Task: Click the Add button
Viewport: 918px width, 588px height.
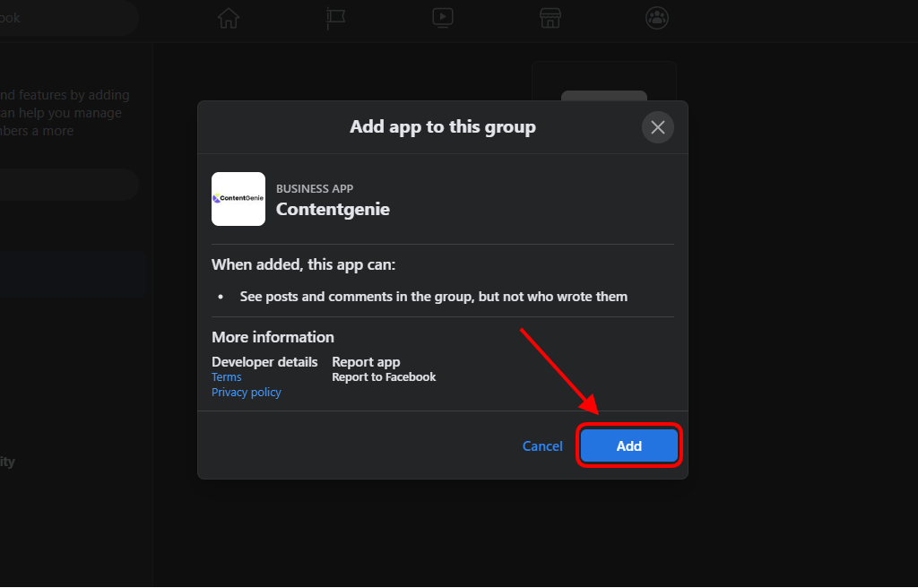Action: (x=628, y=445)
